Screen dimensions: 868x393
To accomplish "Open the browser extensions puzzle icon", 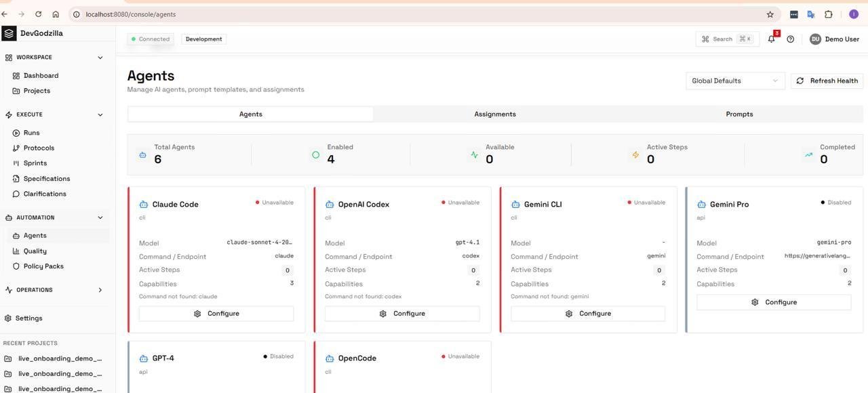I will pyautogui.click(x=828, y=14).
